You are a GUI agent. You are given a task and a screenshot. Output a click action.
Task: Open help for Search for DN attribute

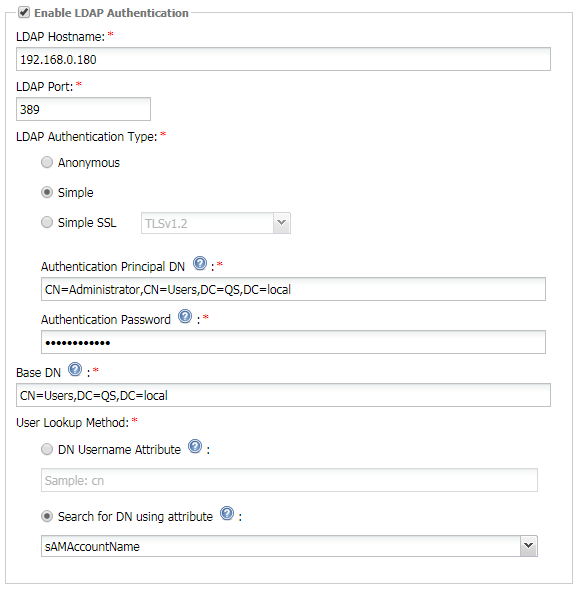227,513
